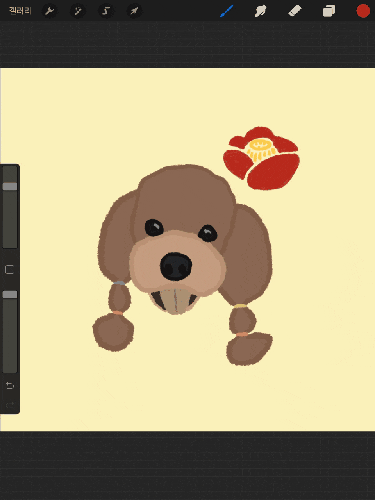Activate the Transform arrow tool
375x500 pixels.
[134, 11]
